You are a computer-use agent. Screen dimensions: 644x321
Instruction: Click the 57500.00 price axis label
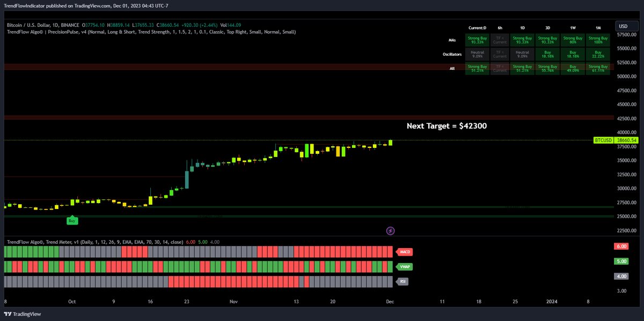pos(627,35)
